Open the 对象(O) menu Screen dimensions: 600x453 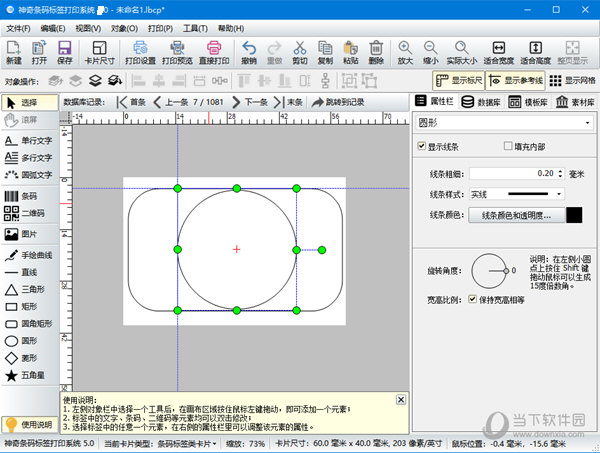124,29
